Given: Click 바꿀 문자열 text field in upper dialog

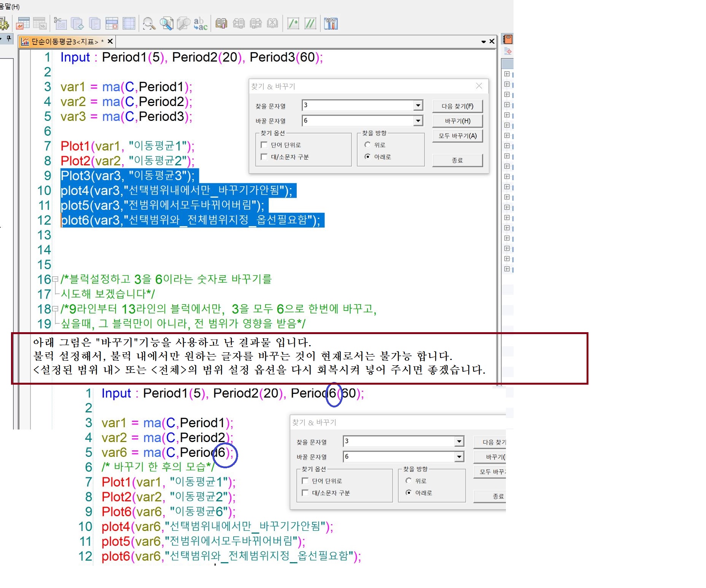Looking at the screenshot, I should 358,121.
